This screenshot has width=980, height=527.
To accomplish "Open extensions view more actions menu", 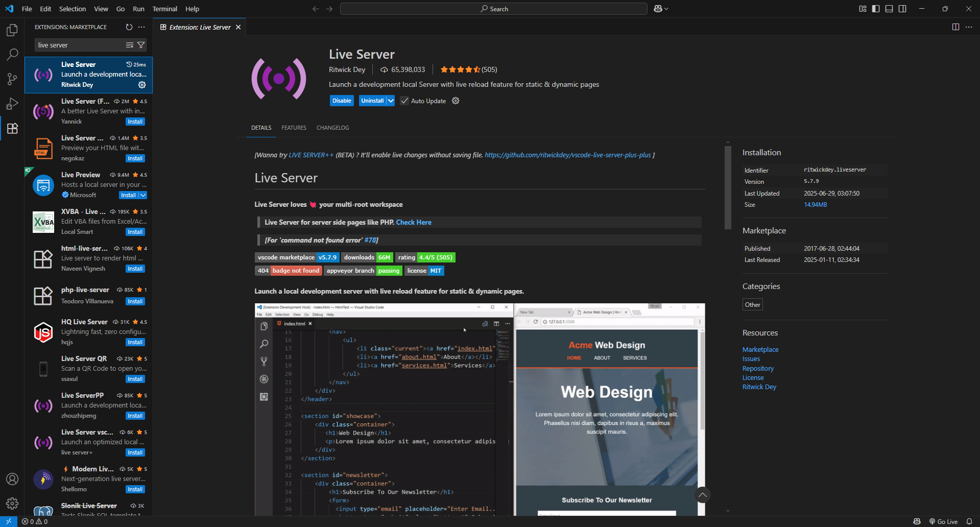I will point(141,27).
